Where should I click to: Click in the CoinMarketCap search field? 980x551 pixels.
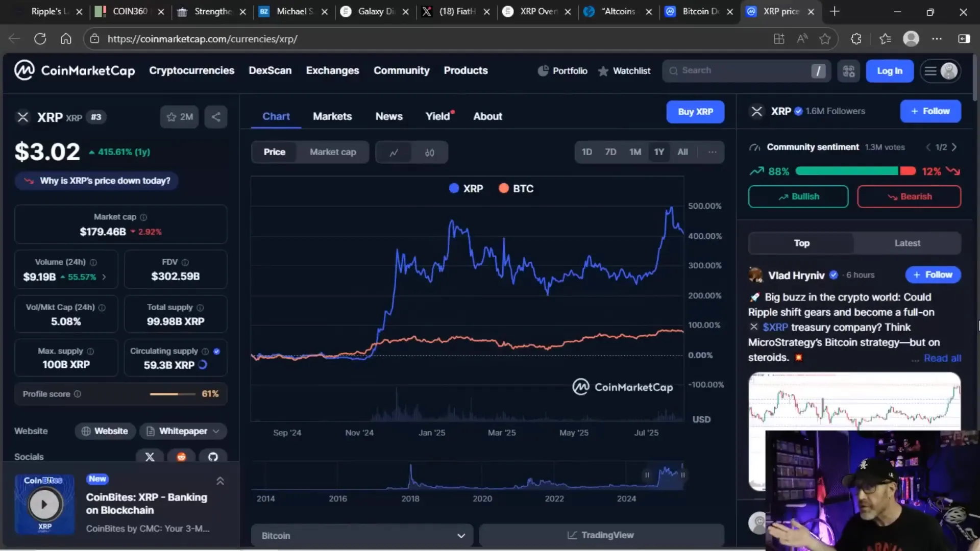tap(746, 71)
